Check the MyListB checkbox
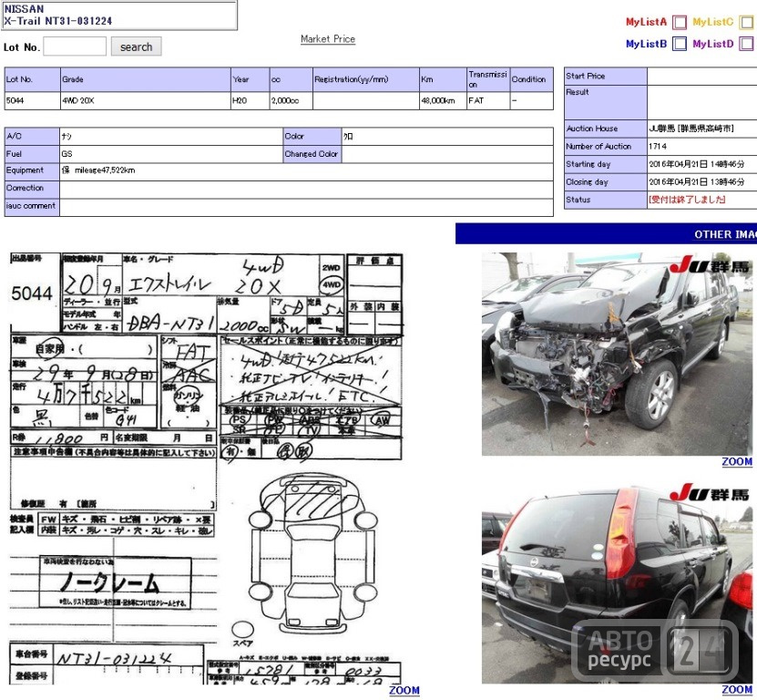 pos(680,44)
